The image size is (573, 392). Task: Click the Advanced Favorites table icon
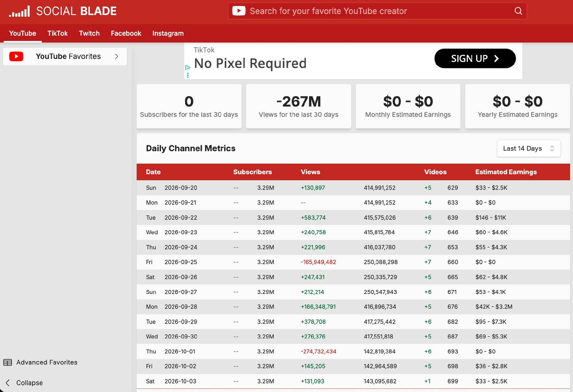8,362
